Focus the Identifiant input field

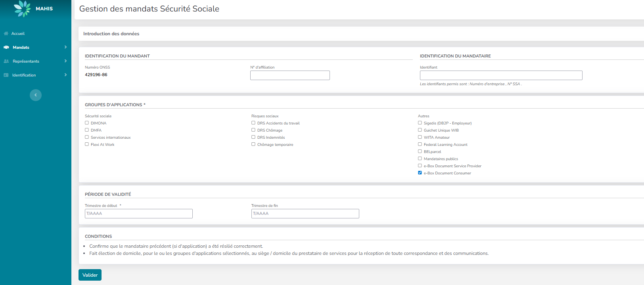coord(501,75)
